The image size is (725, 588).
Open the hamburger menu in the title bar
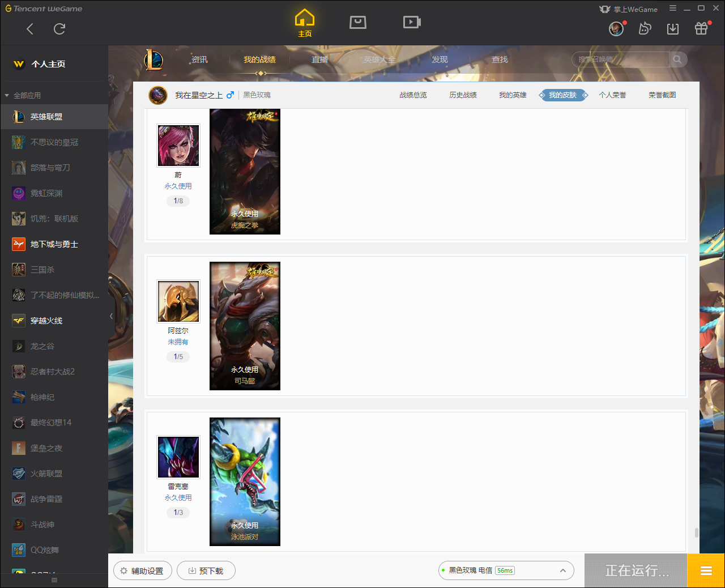(x=673, y=8)
